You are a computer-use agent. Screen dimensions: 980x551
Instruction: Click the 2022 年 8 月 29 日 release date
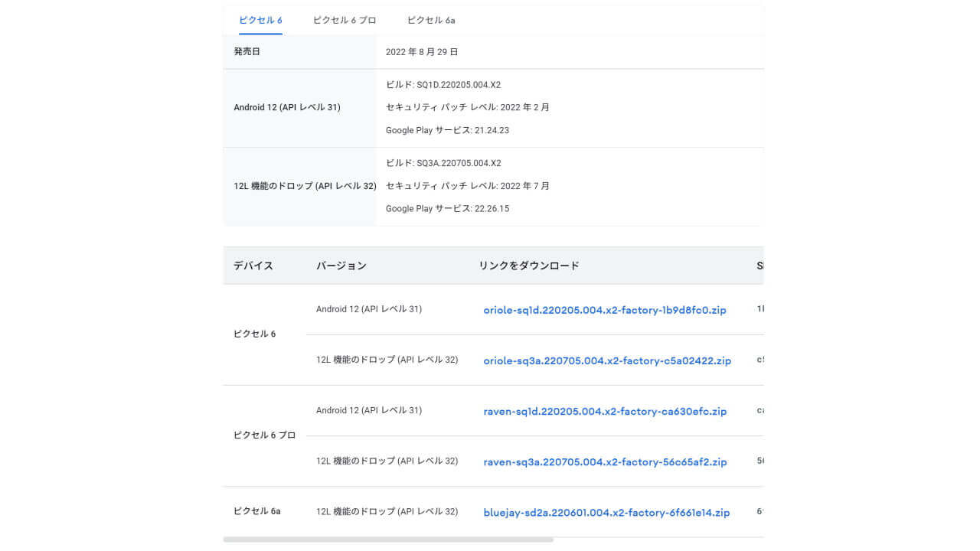[x=422, y=52]
